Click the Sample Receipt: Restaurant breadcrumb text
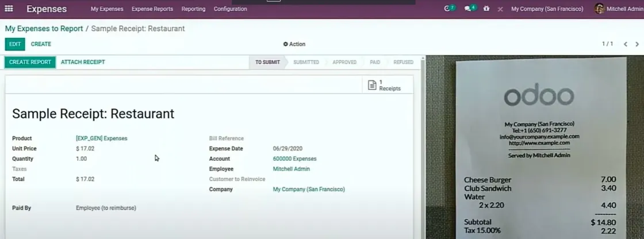The image size is (644, 239). (137, 28)
